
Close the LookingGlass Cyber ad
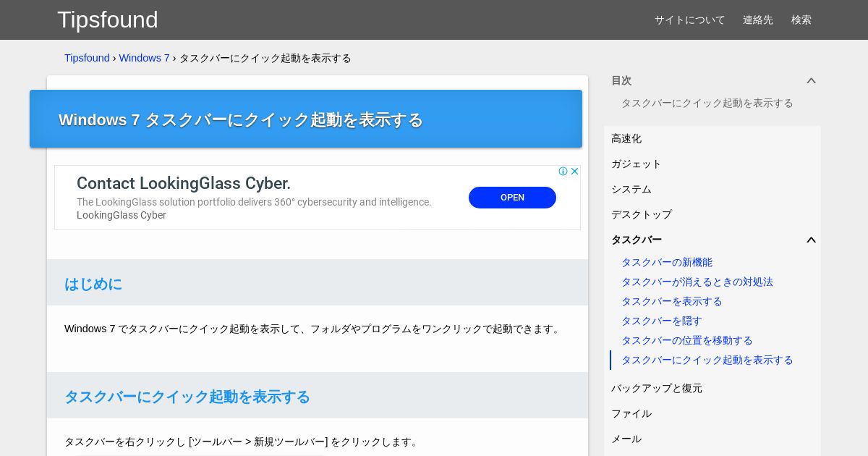[x=574, y=172]
